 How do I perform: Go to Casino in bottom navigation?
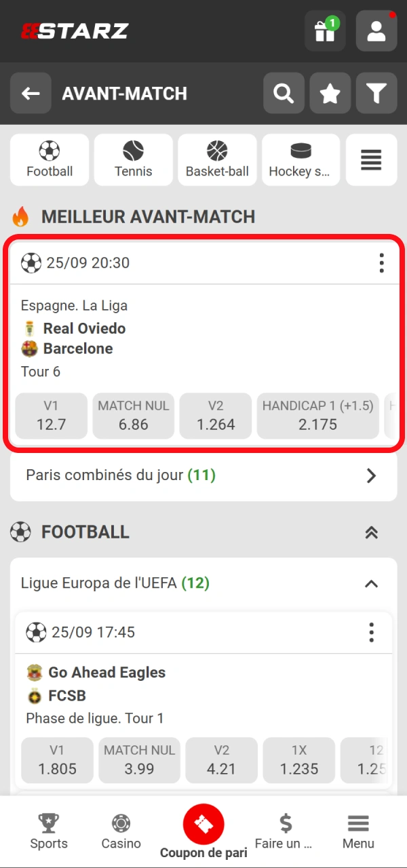pyautogui.click(x=121, y=831)
